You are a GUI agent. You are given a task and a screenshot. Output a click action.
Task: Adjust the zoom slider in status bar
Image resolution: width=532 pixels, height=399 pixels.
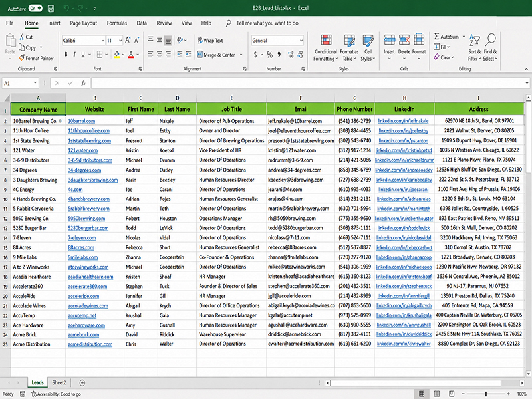486,394
